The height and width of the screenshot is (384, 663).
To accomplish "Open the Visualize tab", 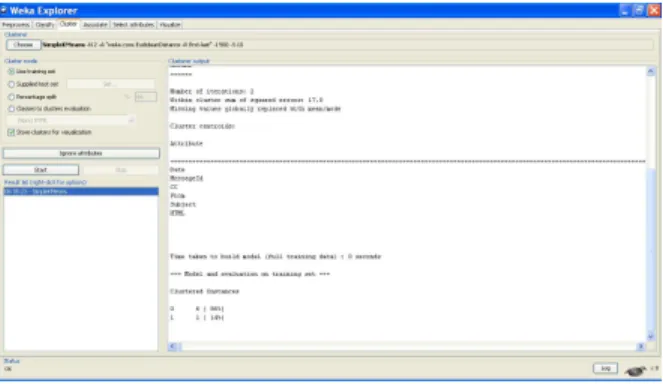I will [x=170, y=25].
